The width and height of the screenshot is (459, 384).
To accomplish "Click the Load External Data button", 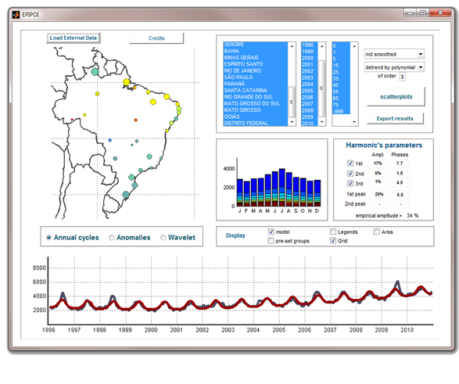I will (x=73, y=38).
